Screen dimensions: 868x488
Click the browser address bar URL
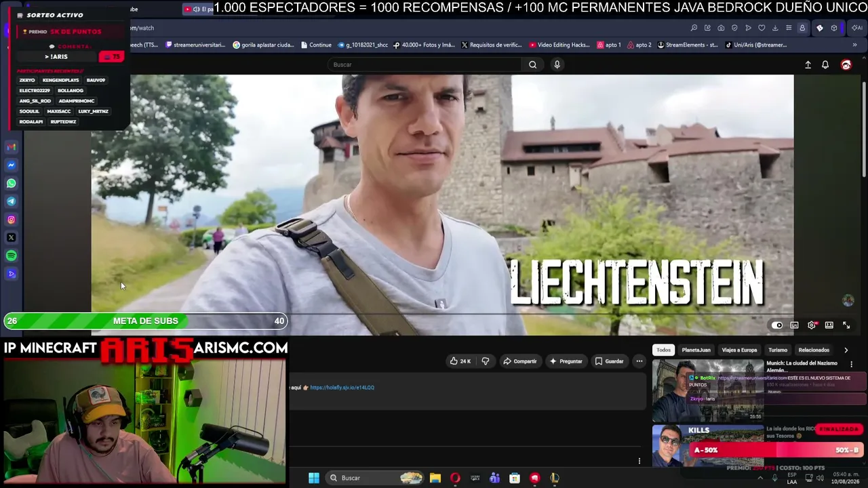(142, 28)
